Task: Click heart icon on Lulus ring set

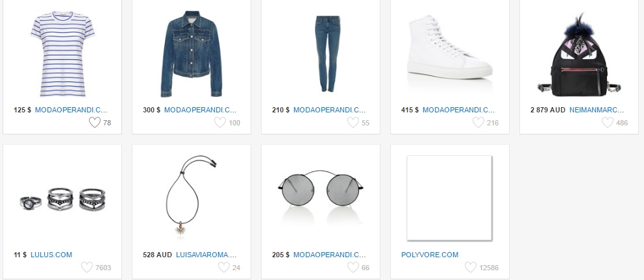Action: click(x=87, y=267)
